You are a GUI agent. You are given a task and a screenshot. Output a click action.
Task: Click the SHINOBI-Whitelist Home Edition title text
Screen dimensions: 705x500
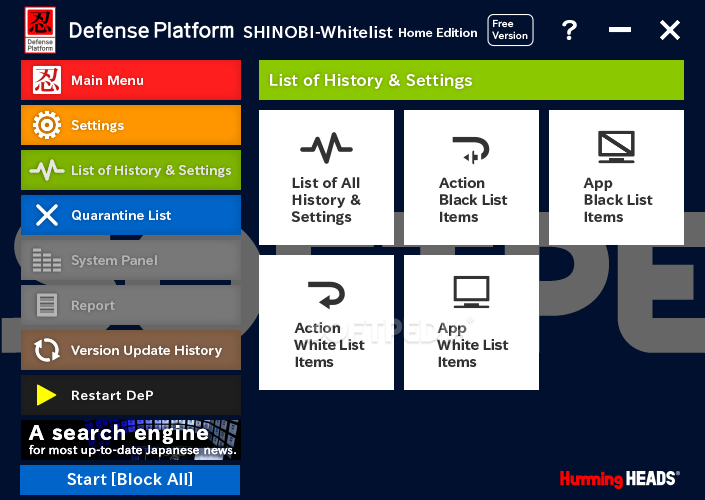point(360,32)
